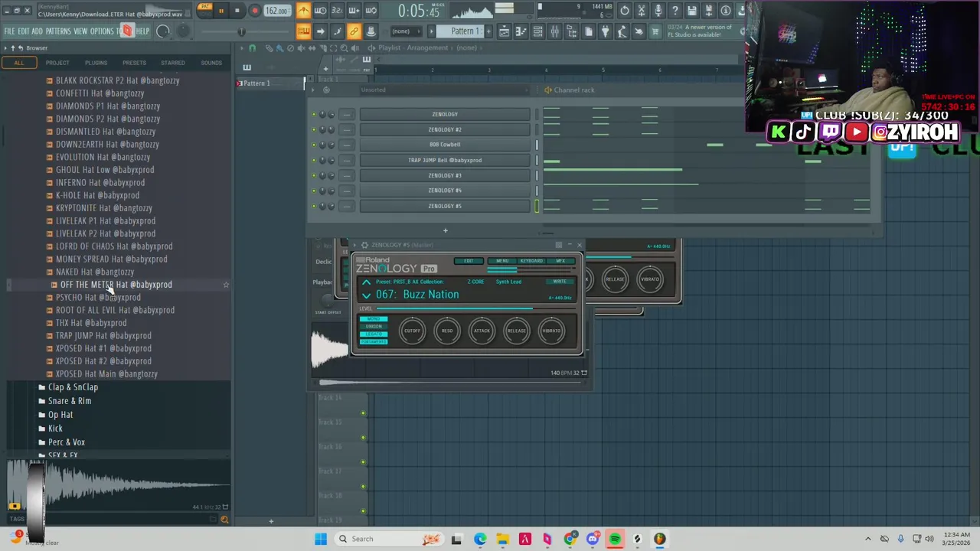Switch to PAT pattern mode
This screenshot has width=980, height=551.
[x=205, y=8]
